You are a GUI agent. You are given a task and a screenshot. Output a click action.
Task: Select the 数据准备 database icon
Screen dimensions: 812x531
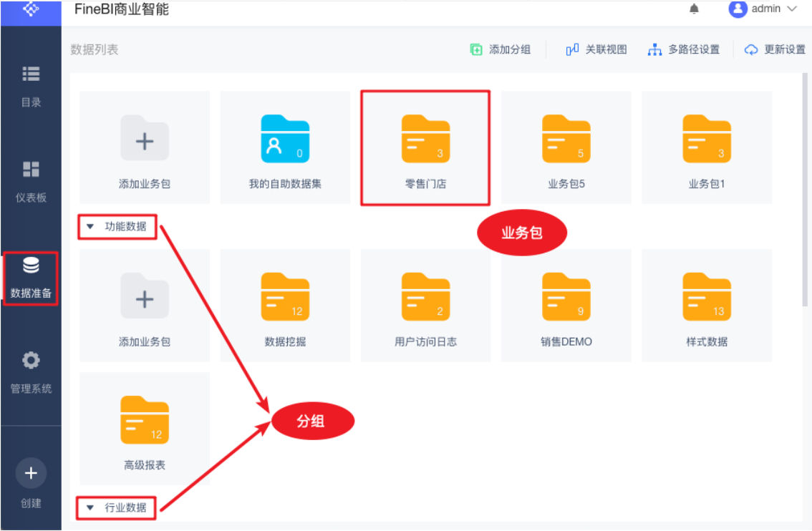[31, 265]
